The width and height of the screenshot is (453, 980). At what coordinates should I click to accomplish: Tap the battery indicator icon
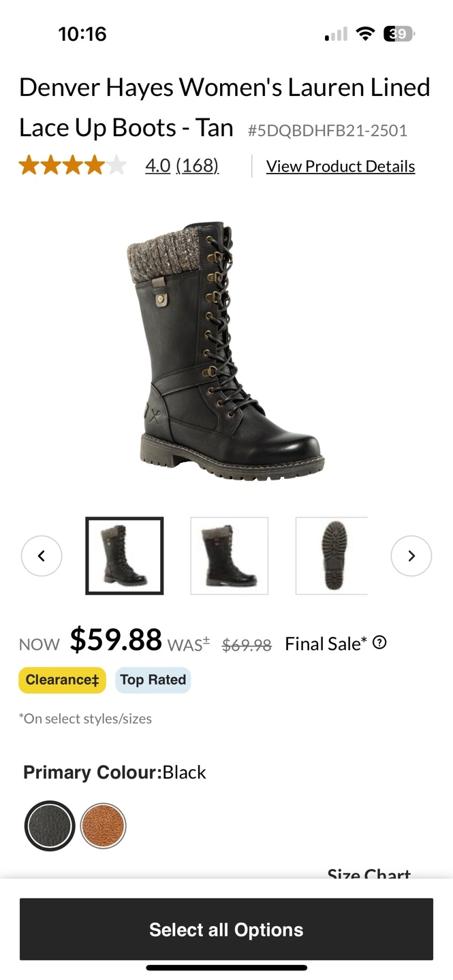click(400, 33)
